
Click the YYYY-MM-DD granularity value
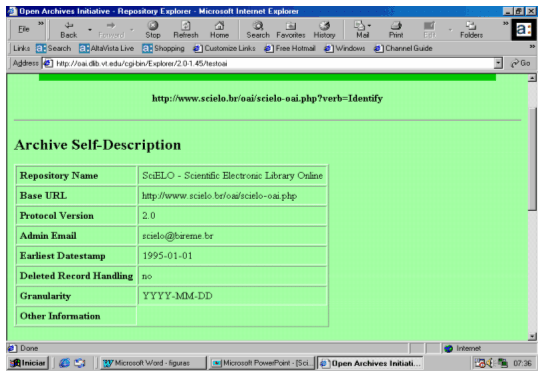coord(178,296)
